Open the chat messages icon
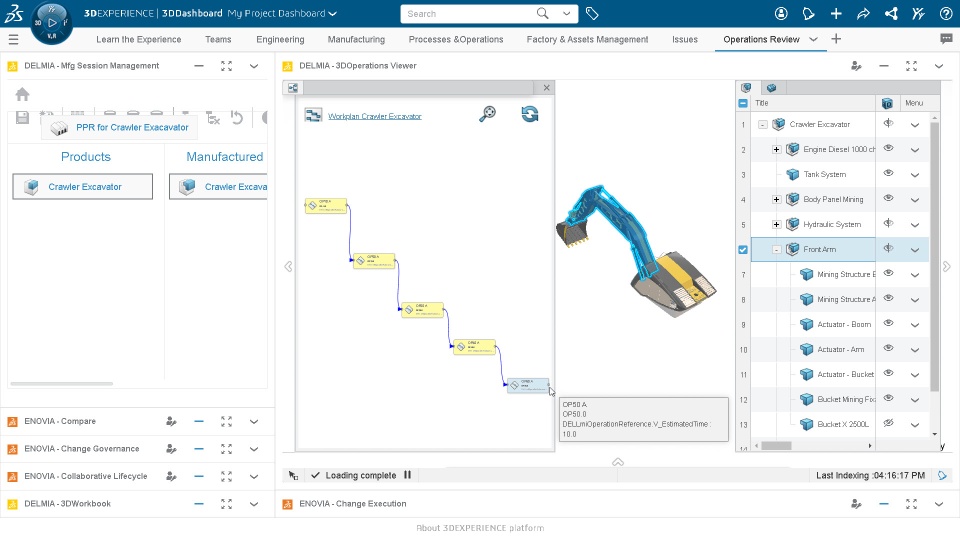 [946, 39]
